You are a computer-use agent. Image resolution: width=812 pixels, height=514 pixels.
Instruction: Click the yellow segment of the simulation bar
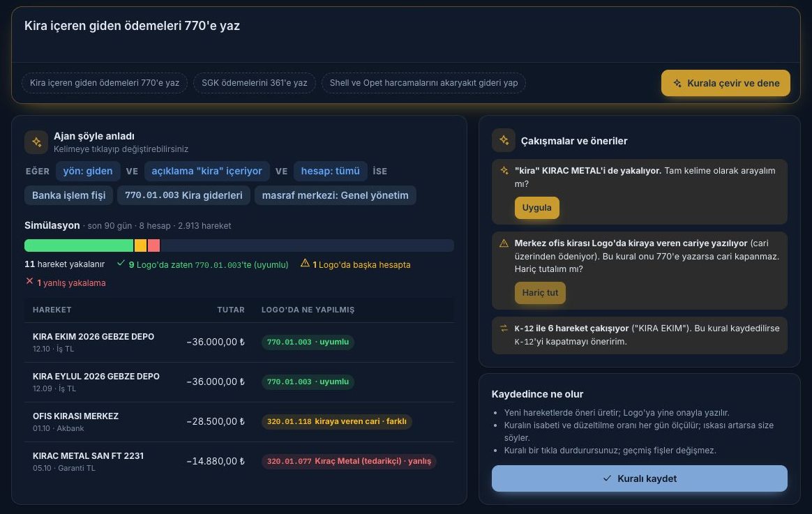click(x=140, y=245)
